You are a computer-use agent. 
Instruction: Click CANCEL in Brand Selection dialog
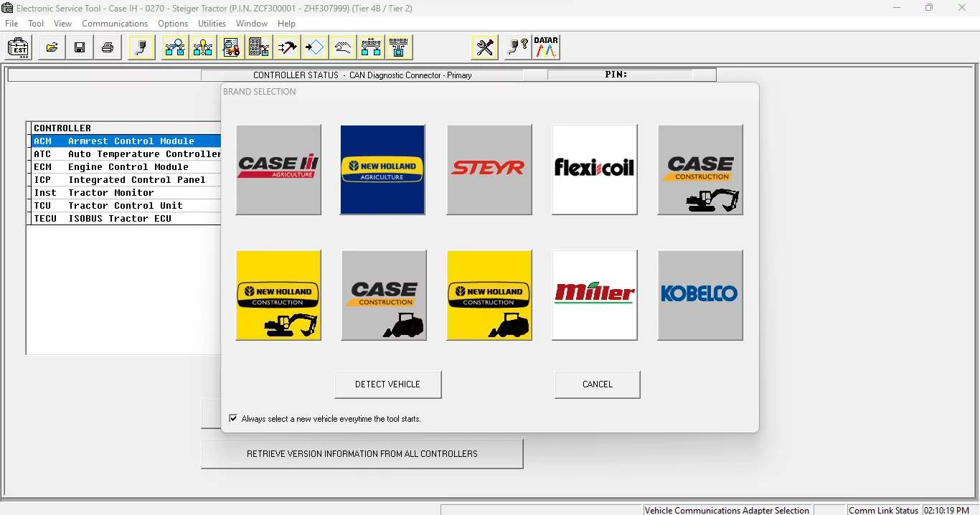click(597, 384)
